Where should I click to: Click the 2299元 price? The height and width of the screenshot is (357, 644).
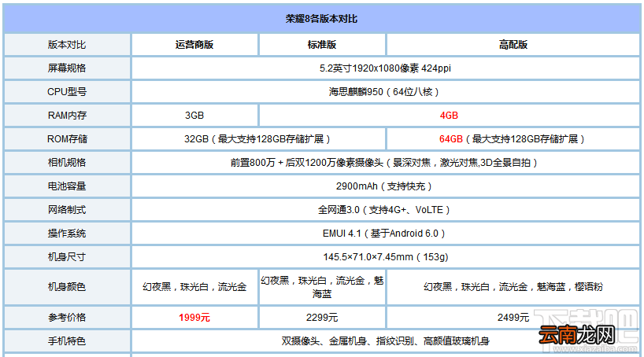tap(321, 318)
